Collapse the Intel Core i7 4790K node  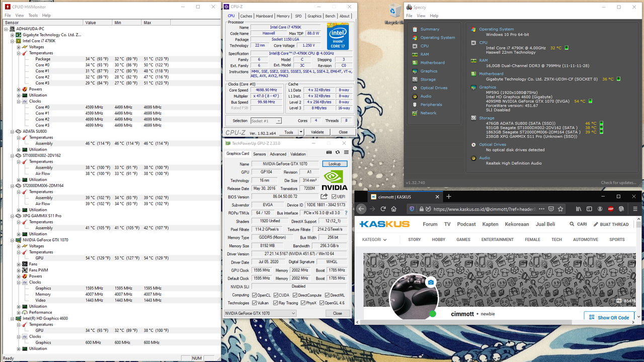(x=13, y=41)
